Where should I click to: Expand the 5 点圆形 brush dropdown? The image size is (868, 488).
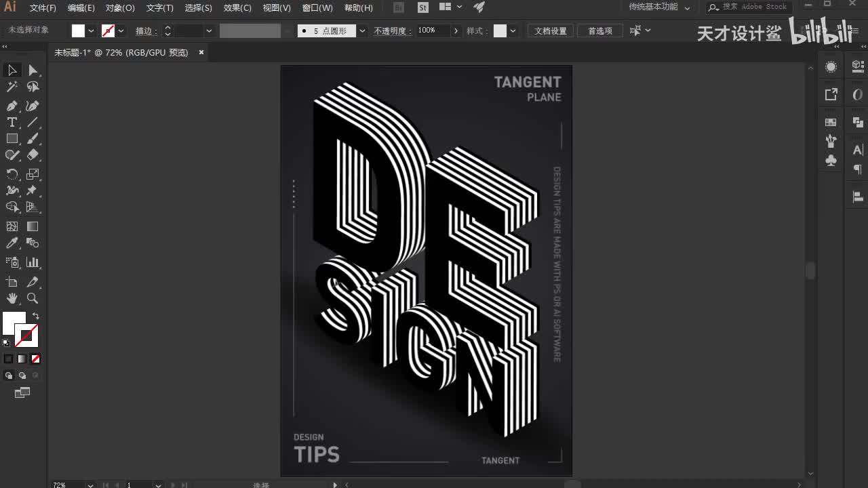[x=362, y=30]
